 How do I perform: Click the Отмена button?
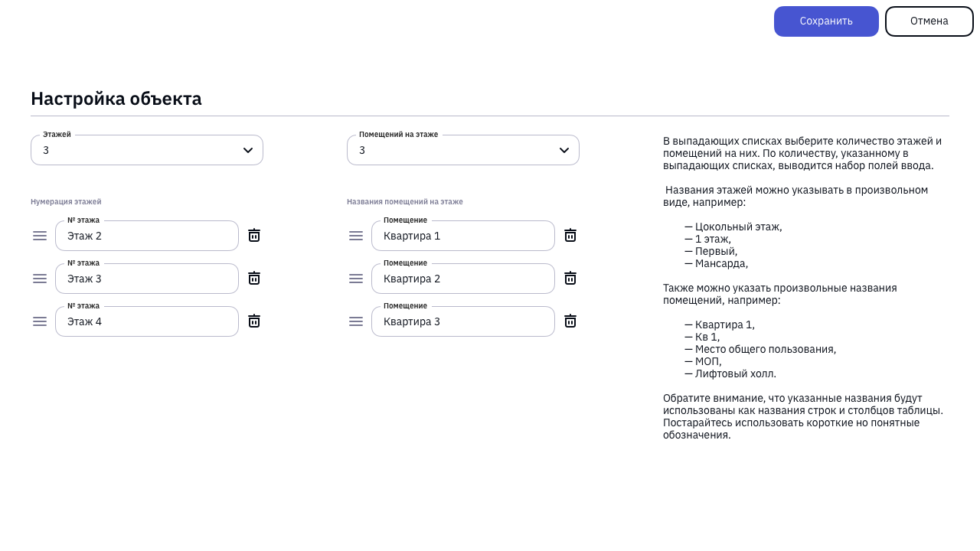coord(929,21)
